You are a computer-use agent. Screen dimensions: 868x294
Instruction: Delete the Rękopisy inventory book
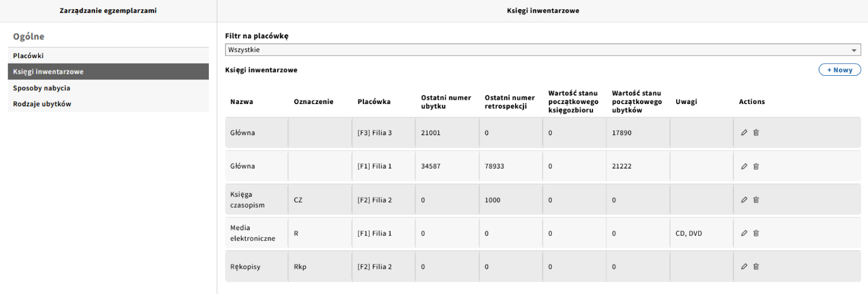pos(756,267)
